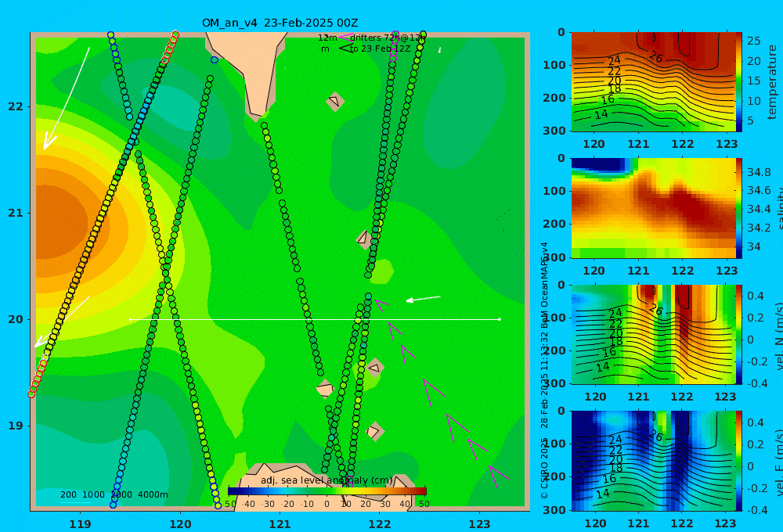This screenshot has width=783, height=532.
Task: Click the '4000m' depth contour label
Action: point(153,494)
